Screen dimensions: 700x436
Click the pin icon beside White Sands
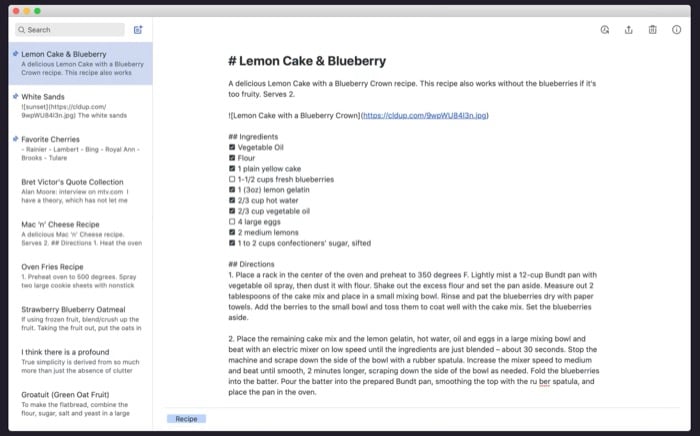click(x=17, y=97)
